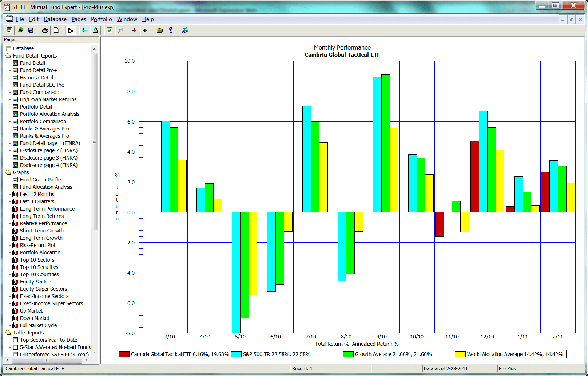
Task: Click the green Growth Average legend swatch
Action: [x=348, y=354]
